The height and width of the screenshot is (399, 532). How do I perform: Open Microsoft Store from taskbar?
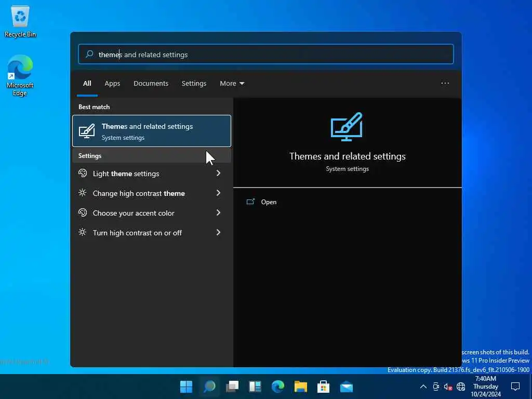(323, 387)
